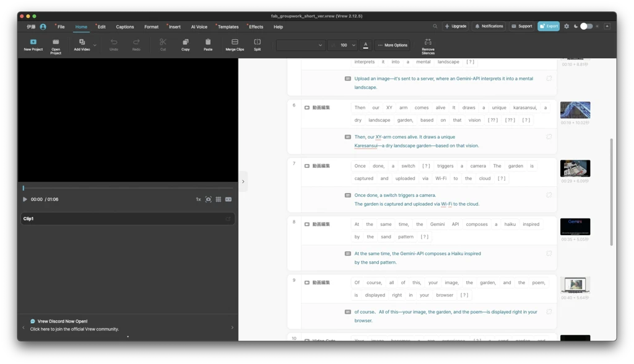Click the Open Project icon
Viewport: 634px width, 364px height.
click(56, 41)
